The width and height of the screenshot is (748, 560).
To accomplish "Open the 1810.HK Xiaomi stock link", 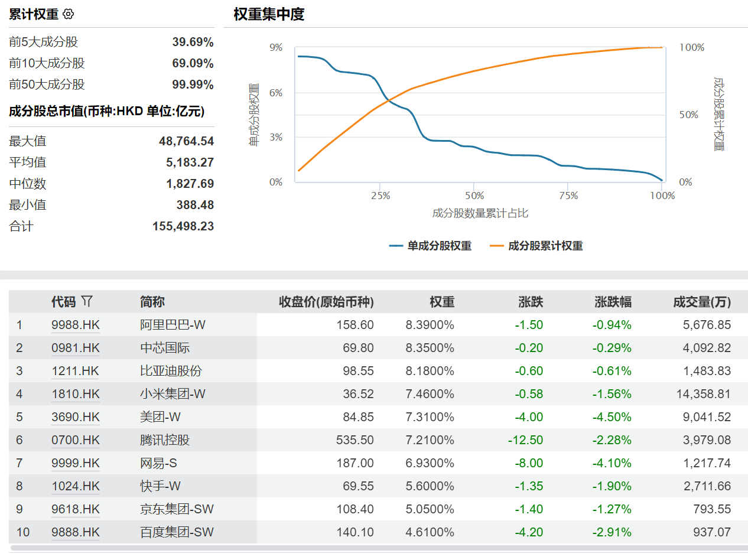I will [x=75, y=393].
